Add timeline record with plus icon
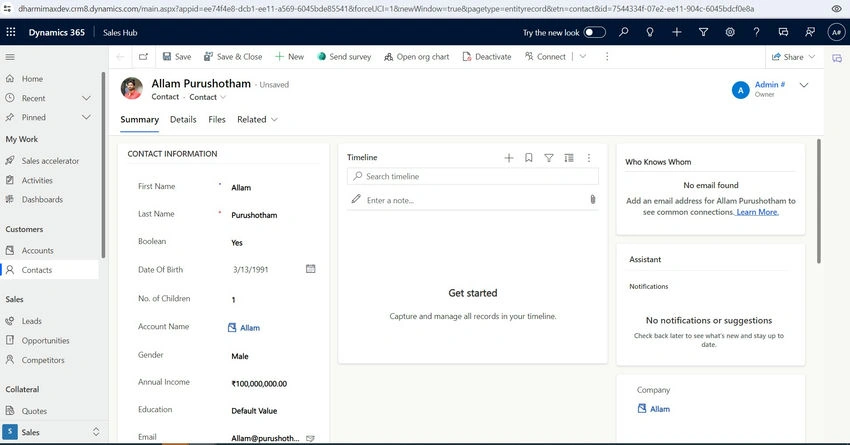 (508, 158)
